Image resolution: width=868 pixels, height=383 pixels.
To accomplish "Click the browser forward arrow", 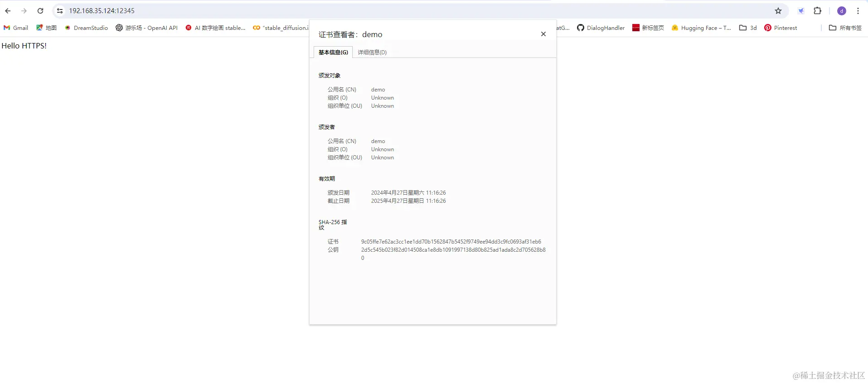I will pyautogui.click(x=24, y=11).
